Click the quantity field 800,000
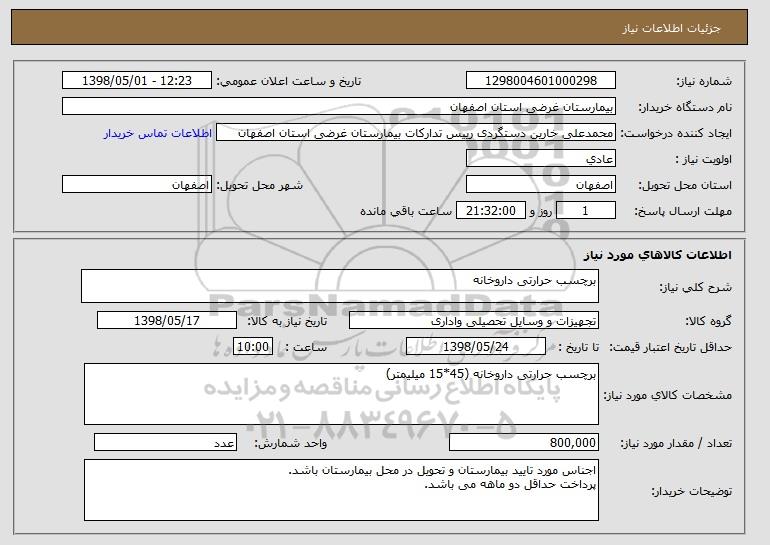770x545 pixels. (524, 442)
